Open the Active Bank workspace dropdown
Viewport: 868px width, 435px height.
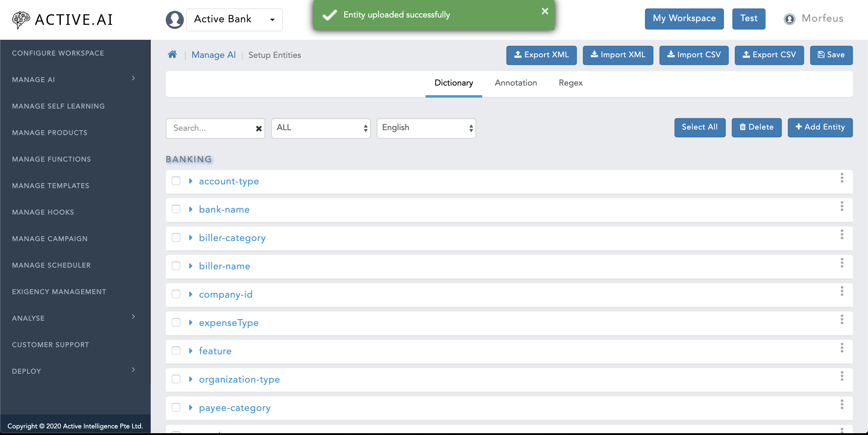tap(234, 20)
